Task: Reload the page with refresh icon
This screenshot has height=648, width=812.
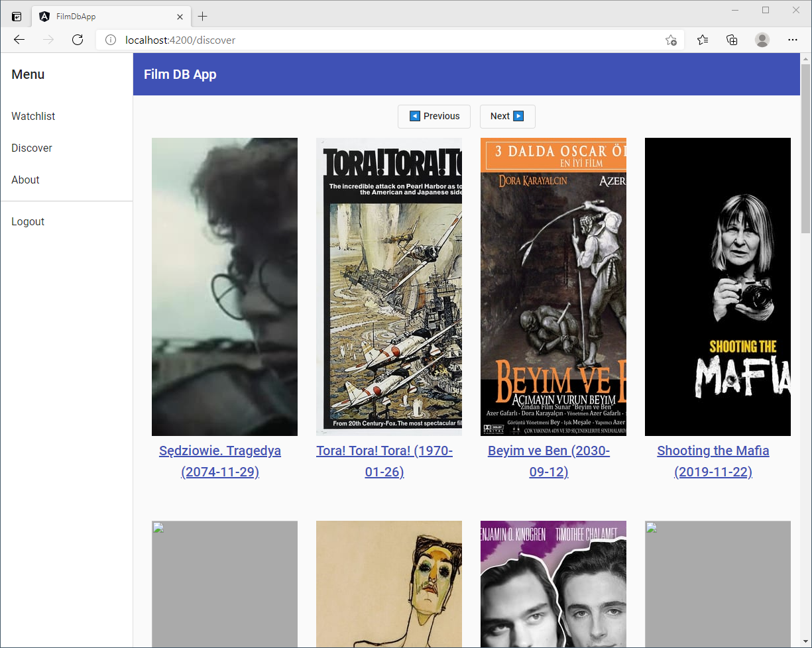Action: pos(78,40)
